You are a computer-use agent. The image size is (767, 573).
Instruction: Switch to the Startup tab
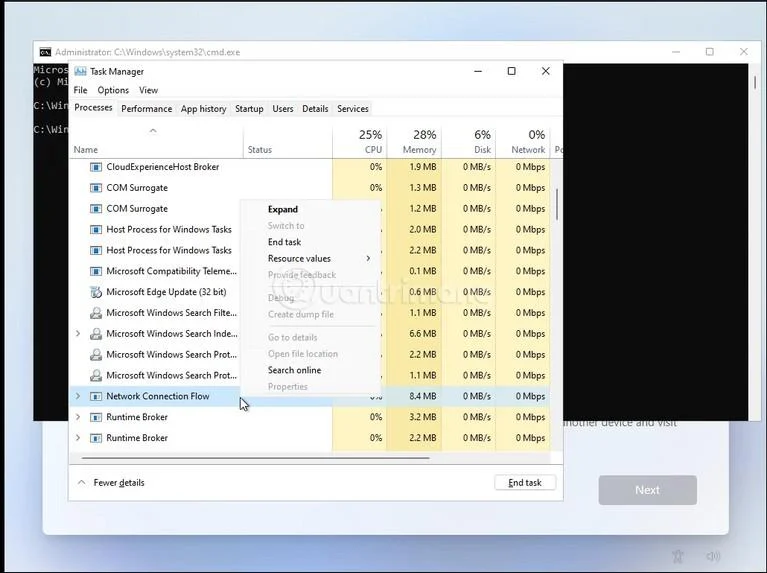(x=249, y=109)
